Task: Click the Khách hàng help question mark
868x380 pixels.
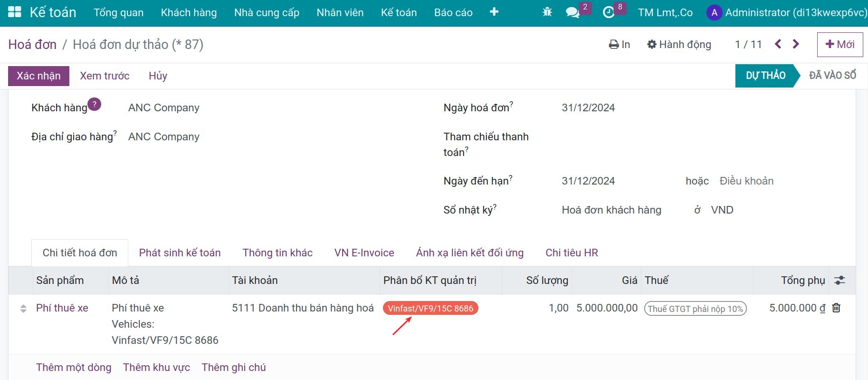Action: point(95,104)
